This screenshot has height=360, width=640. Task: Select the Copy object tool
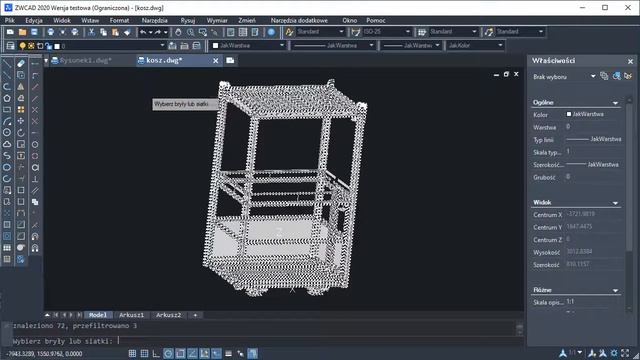click(21, 75)
